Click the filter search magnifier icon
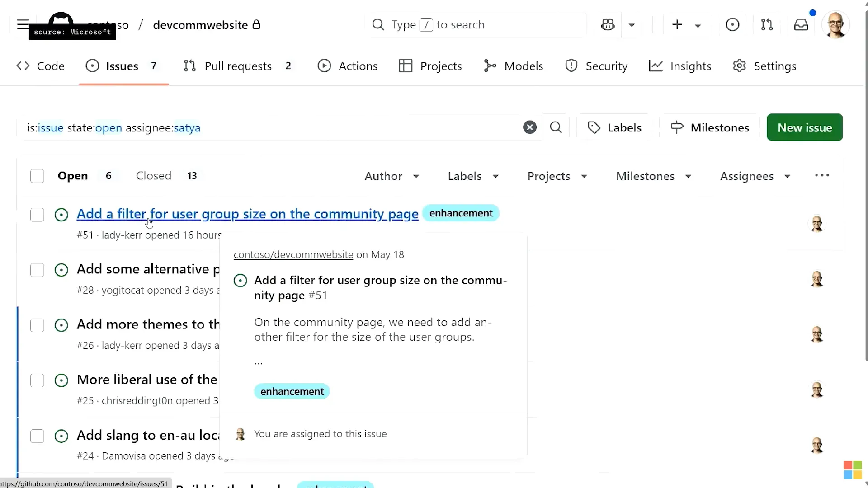 [x=556, y=127]
